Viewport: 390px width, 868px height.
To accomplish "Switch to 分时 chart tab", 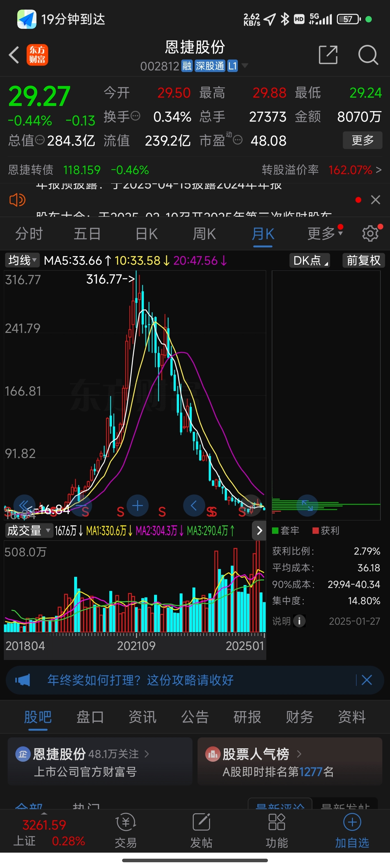I will 29,234.
